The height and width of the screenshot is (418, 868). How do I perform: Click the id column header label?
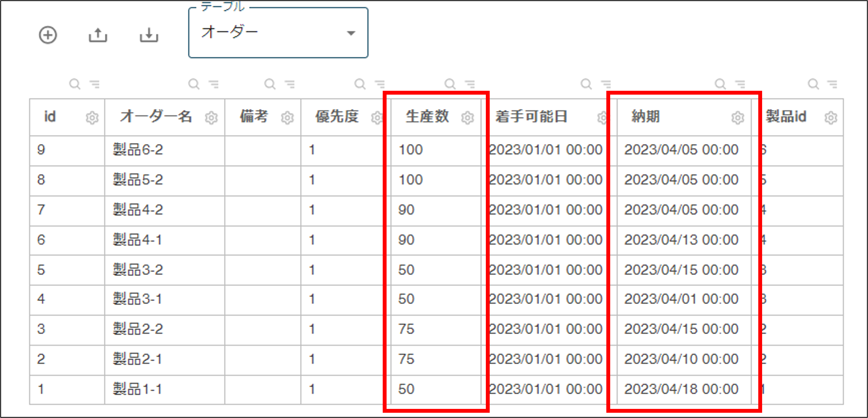point(50,117)
